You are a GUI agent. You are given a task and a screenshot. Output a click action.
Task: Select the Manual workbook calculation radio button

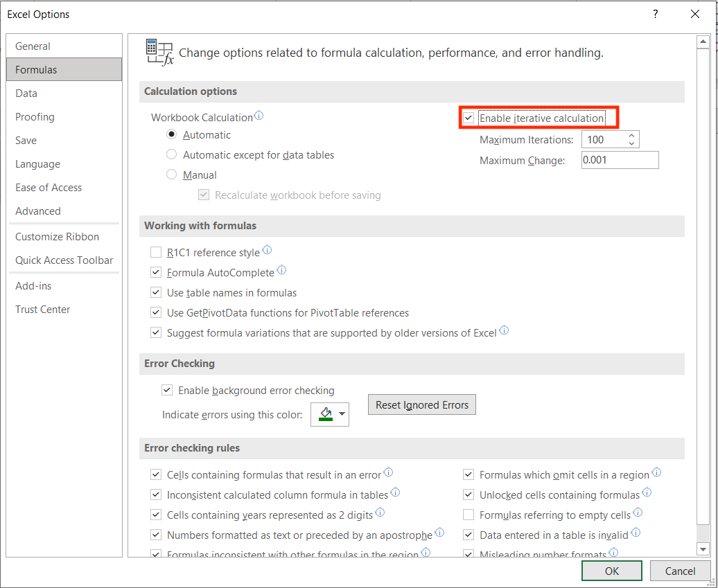pos(171,175)
